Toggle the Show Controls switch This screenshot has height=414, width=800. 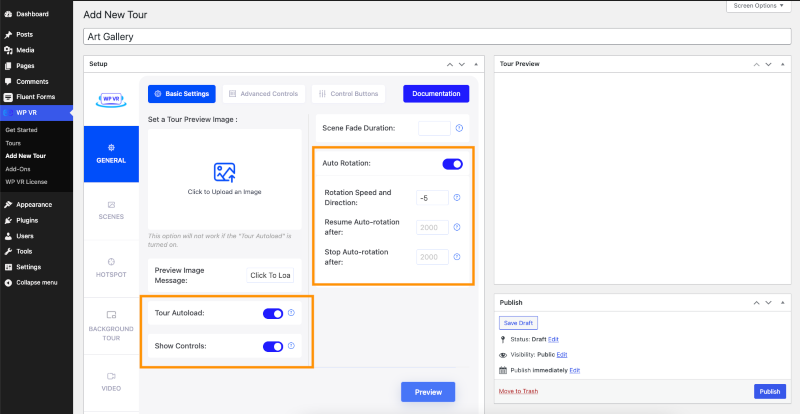272,346
